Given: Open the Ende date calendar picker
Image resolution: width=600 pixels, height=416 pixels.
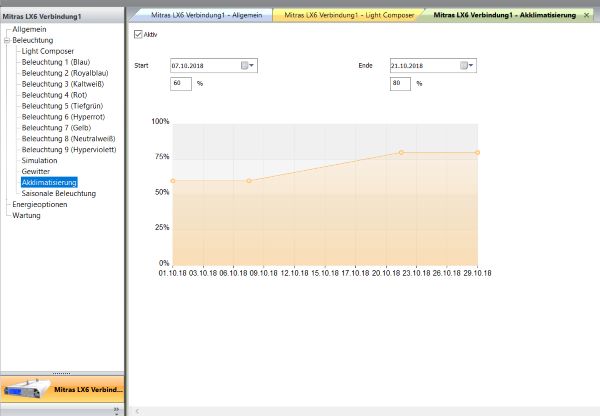Looking at the screenshot, I should pos(466,66).
